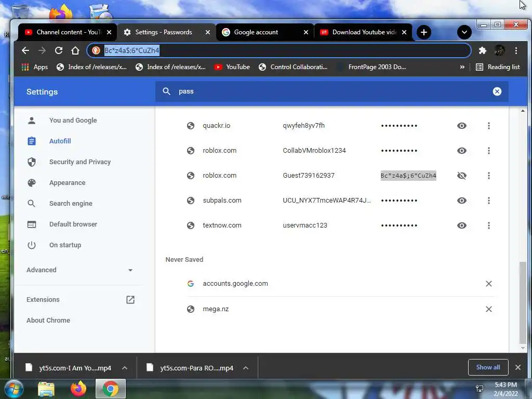Remove accounts.google.com from Never Saved
Screen dimensions: 532x399
[x=488, y=284]
